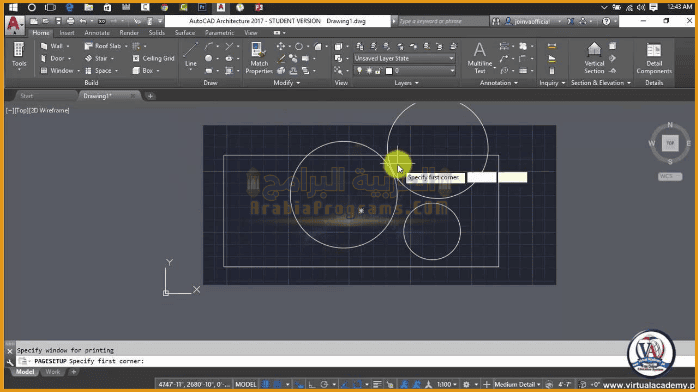Switch to the Parametric ribbon tab
The height and width of the screenshot is (392, 698).
[x=219, y=33]
